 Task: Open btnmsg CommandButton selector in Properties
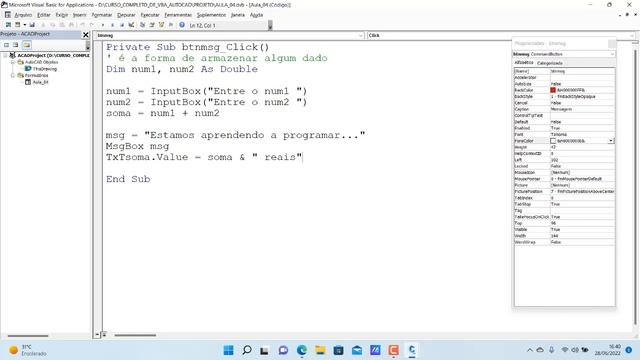click(612, 54)
